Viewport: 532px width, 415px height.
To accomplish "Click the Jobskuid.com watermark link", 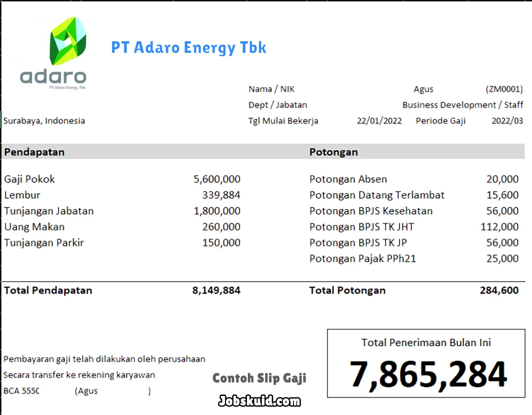I will point(259,401).
